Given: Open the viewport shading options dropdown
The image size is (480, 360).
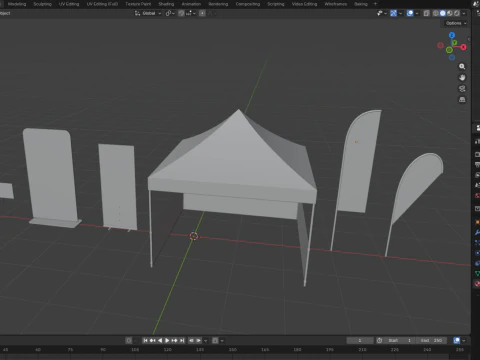Looking at the screenshot, I should (464, 13).
